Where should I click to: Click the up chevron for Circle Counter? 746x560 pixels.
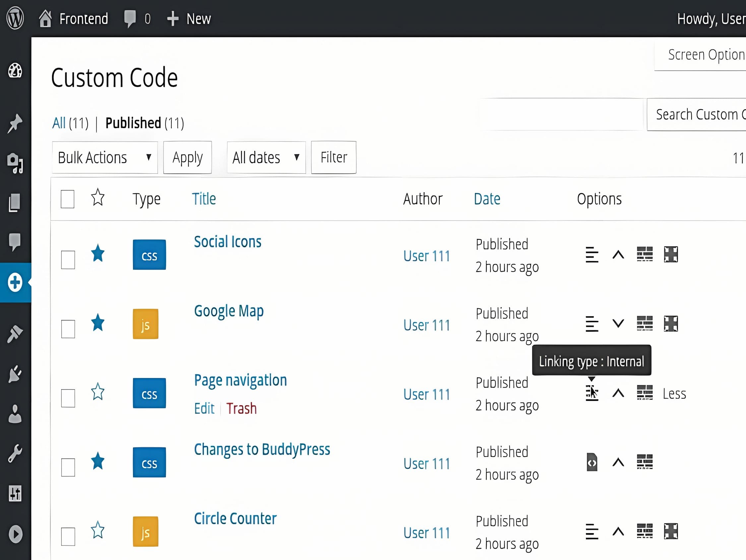pos(618,532)
